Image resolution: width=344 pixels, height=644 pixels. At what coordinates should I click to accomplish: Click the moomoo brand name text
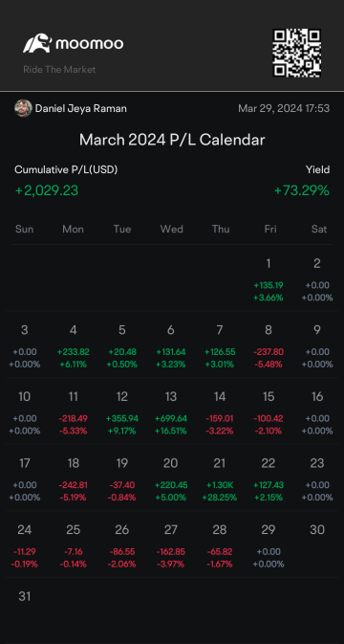click(x=89, y=43)
